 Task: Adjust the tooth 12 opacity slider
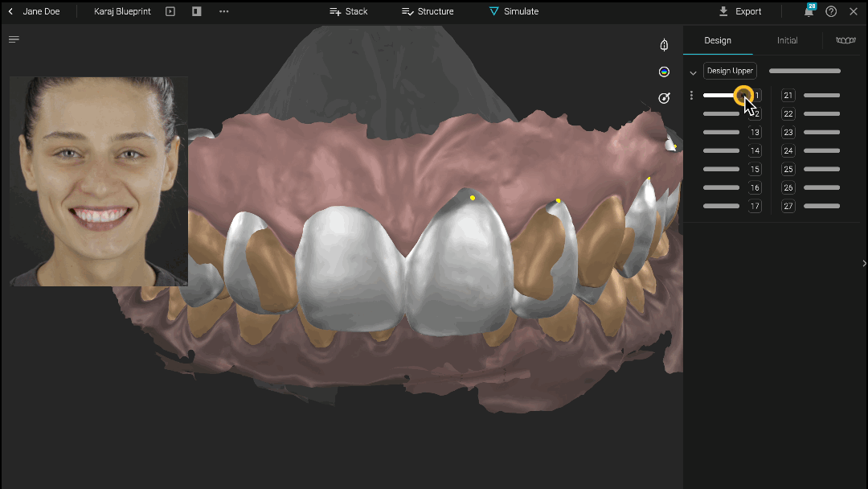coord(721,113)
